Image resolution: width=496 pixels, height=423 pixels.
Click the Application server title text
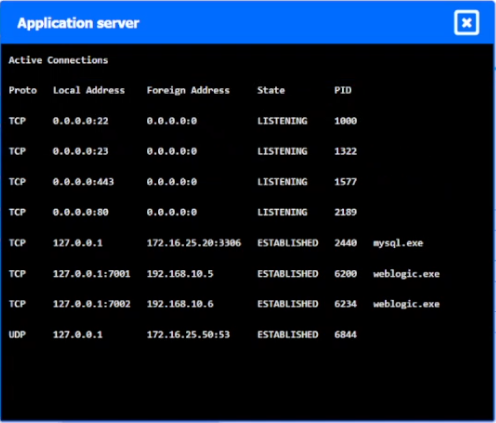click(x=78, y=23)
